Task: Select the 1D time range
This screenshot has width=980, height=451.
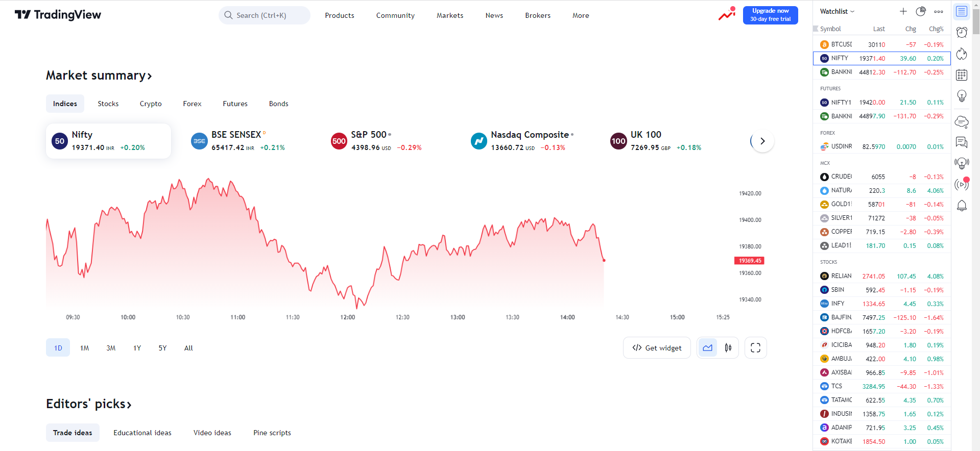Action: click(x=58, y=348)
